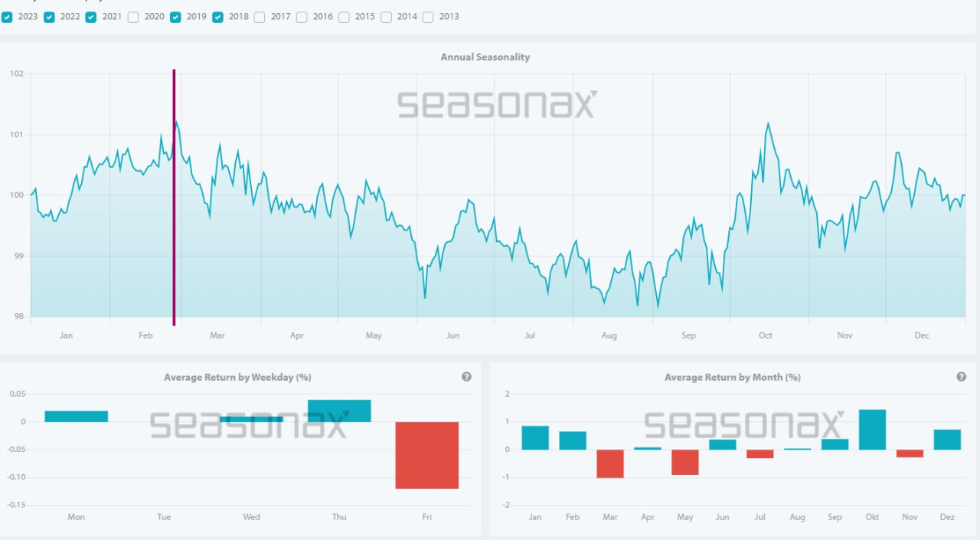Select the Sep bar in monthly returns
This screenshot has width=980, height=540.
[x=835, y=444]
